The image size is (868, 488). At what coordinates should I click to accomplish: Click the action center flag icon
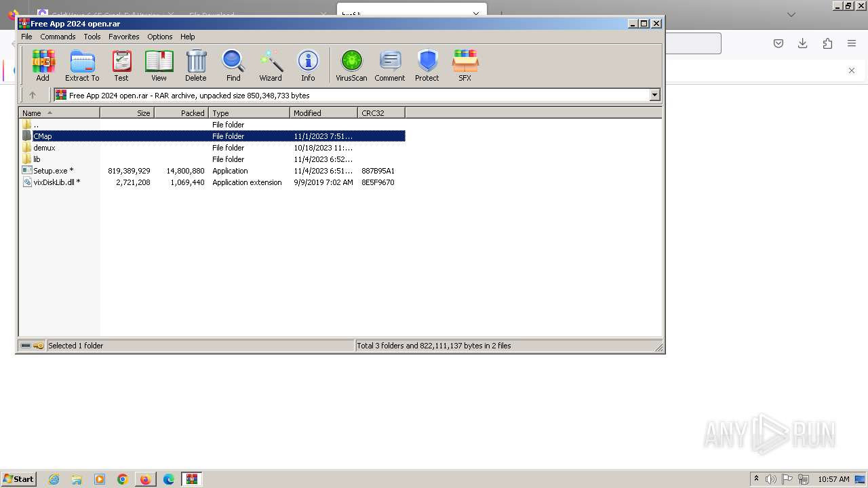(x=787, y=479)
